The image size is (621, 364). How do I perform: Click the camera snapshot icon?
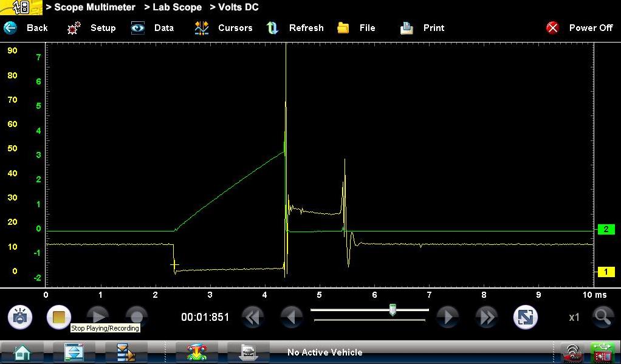coord(20,317)
